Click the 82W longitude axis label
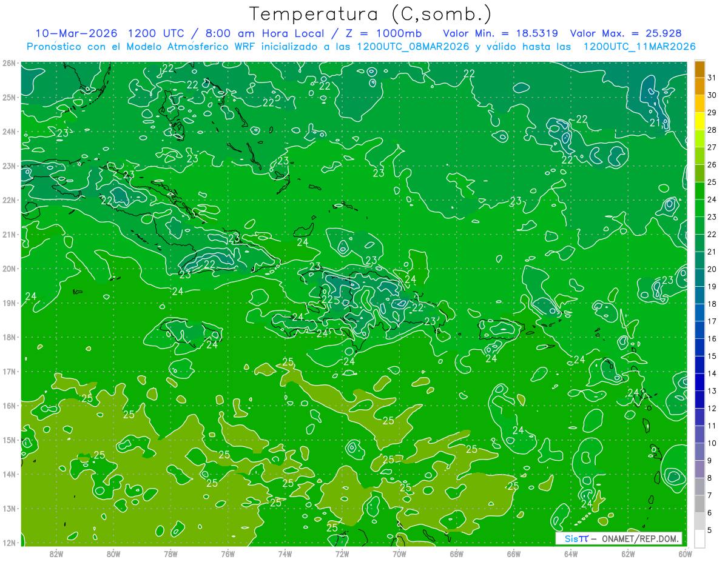 56,553
